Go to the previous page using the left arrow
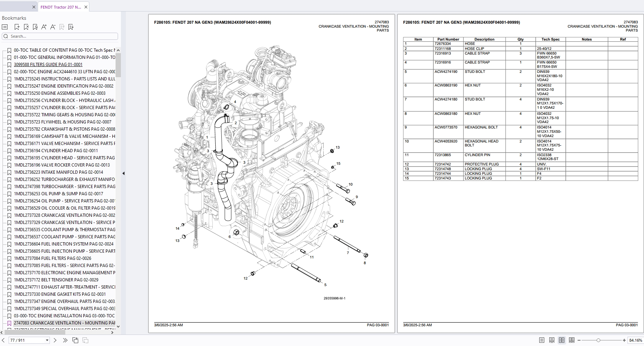 coord(3,340)
